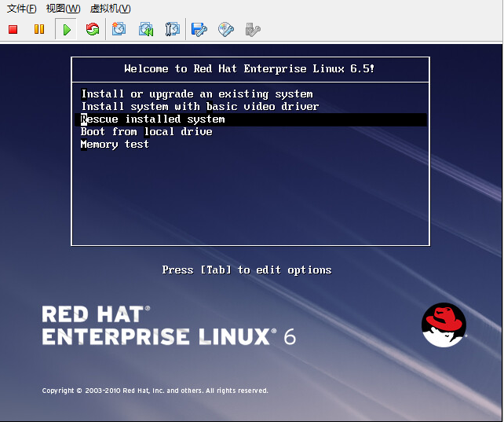
Task: Take a snapshot with the clock-plus icon
Action: (119, 29)
